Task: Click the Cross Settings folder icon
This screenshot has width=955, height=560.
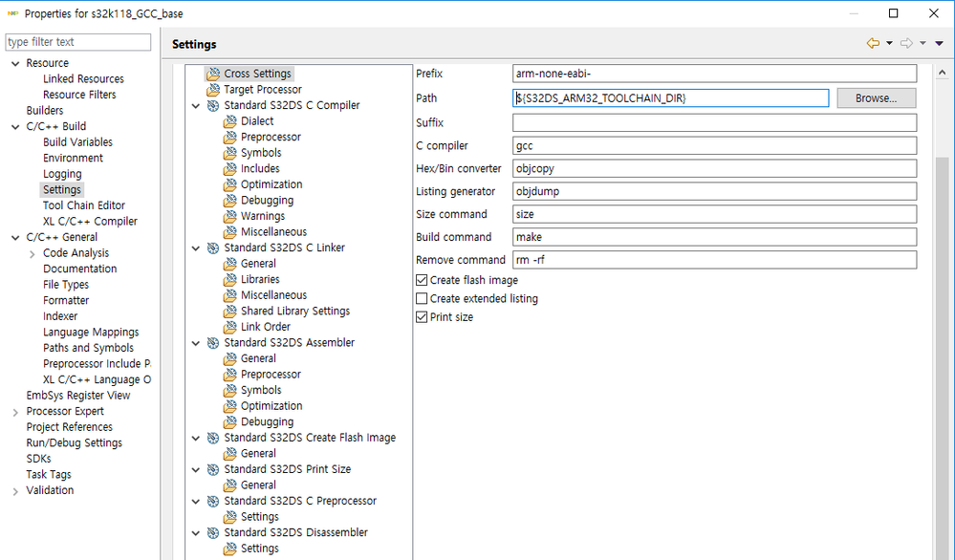Action: point(213,74)
